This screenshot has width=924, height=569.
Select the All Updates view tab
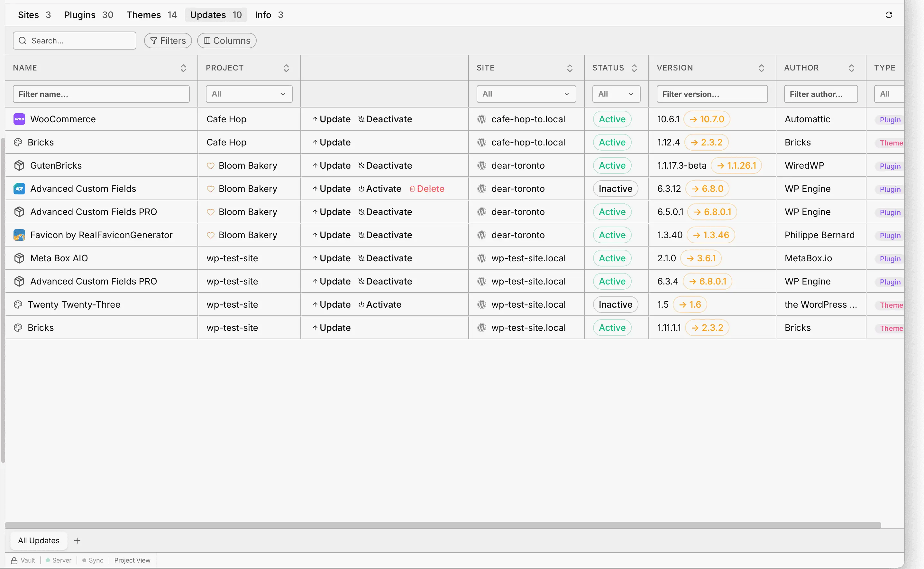(39, 541)
